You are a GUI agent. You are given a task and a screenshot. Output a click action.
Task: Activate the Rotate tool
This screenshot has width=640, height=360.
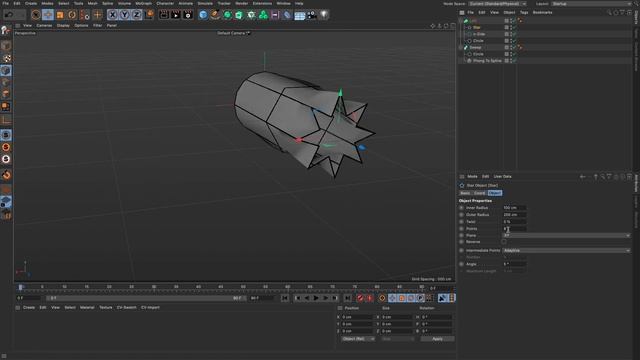[72, 15]
